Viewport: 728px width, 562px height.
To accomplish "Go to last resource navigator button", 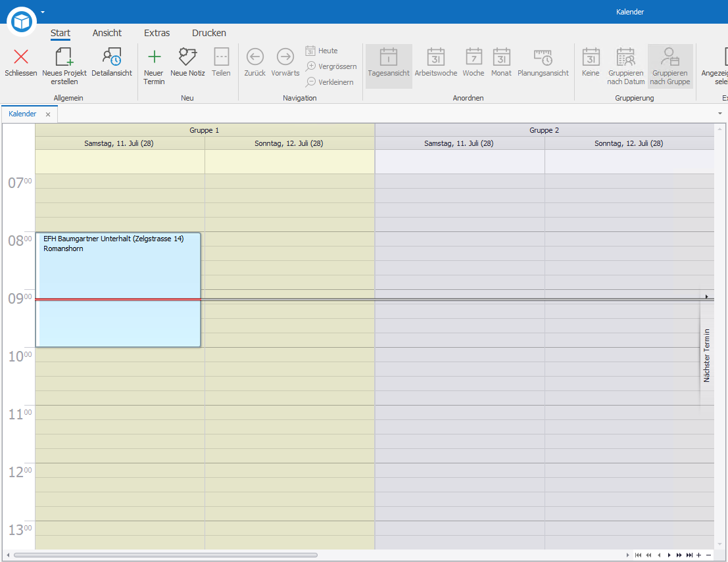I will [x=689, y=555].
